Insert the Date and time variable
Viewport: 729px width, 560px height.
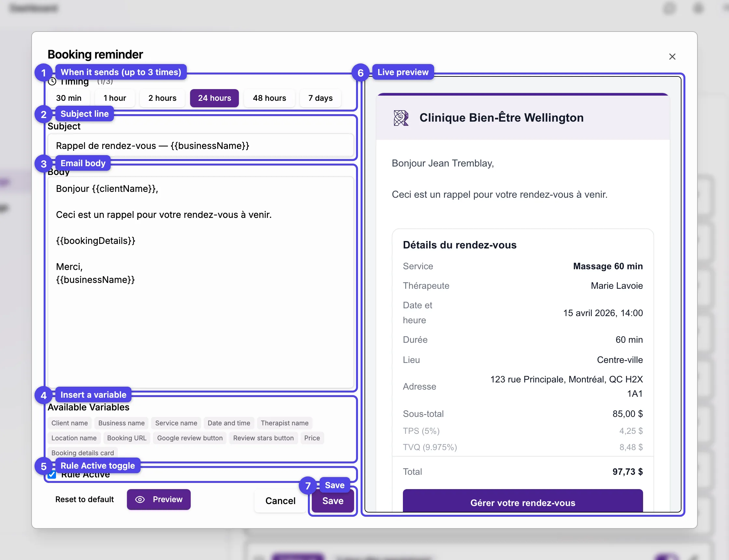tap(229, 423)
